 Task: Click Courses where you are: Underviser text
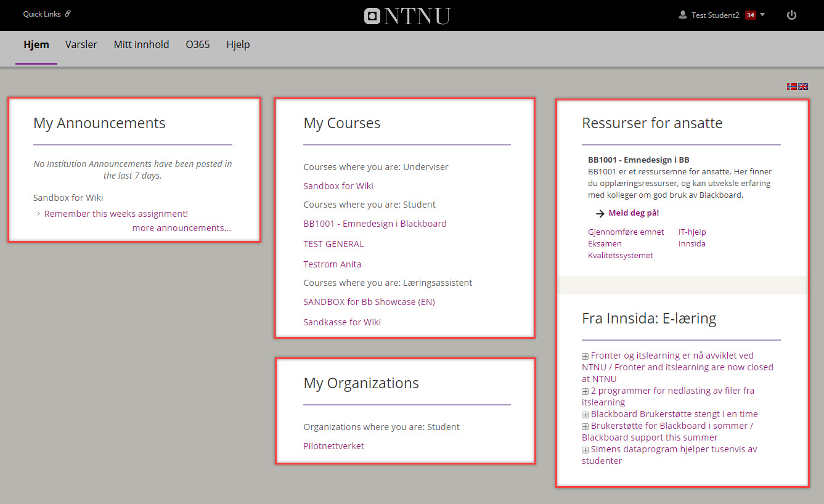376,167
